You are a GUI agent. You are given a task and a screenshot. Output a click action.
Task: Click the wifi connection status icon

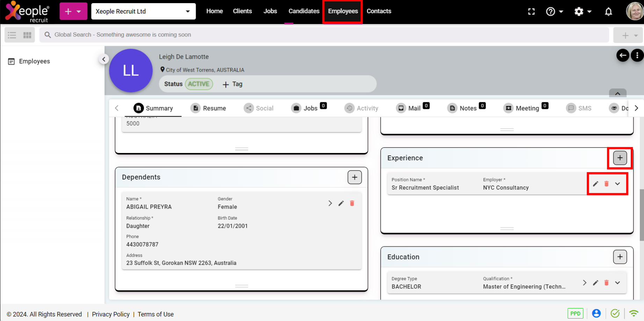tap(634, 313)
